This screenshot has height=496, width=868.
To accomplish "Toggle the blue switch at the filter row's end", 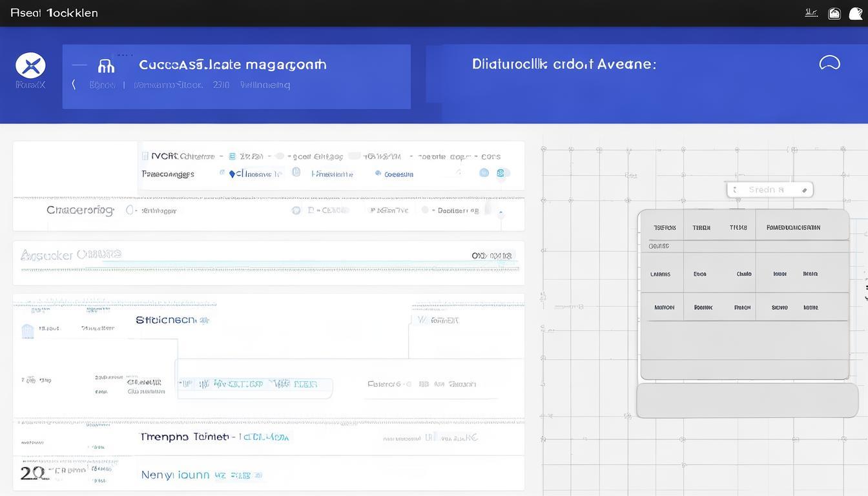I will (x=502, y=173).
